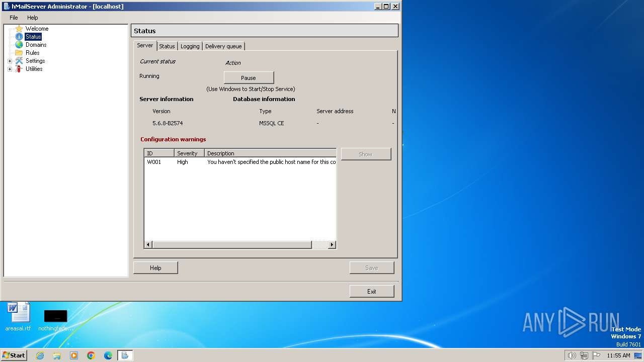Screen dimensions: 644x362
Task: Click the hMailServer title bar icon
Action: coord(7,7)
